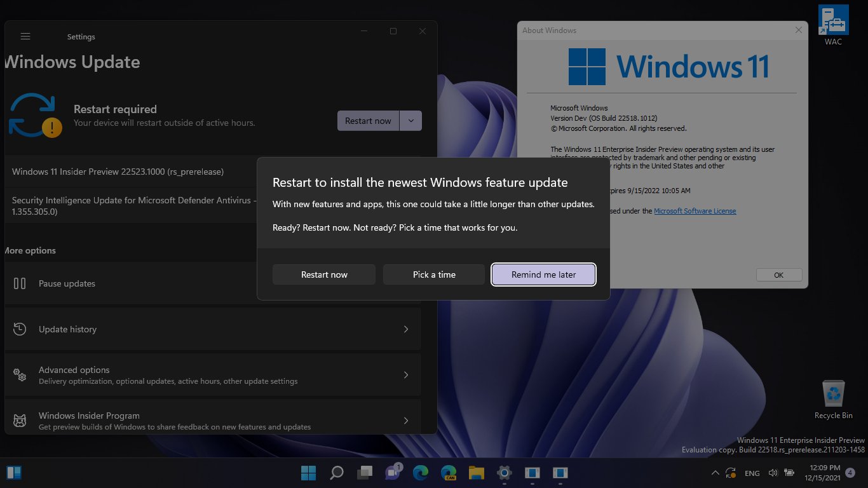Open File Explorer from the taskbar
868x488 pixels.
click(x=477, y=473)
